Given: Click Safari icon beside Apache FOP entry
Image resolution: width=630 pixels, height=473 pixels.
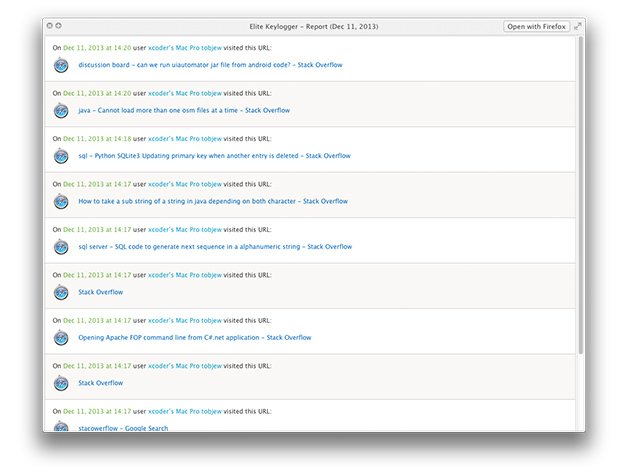Looking at the screenshot, I should (x=61, y=337).
